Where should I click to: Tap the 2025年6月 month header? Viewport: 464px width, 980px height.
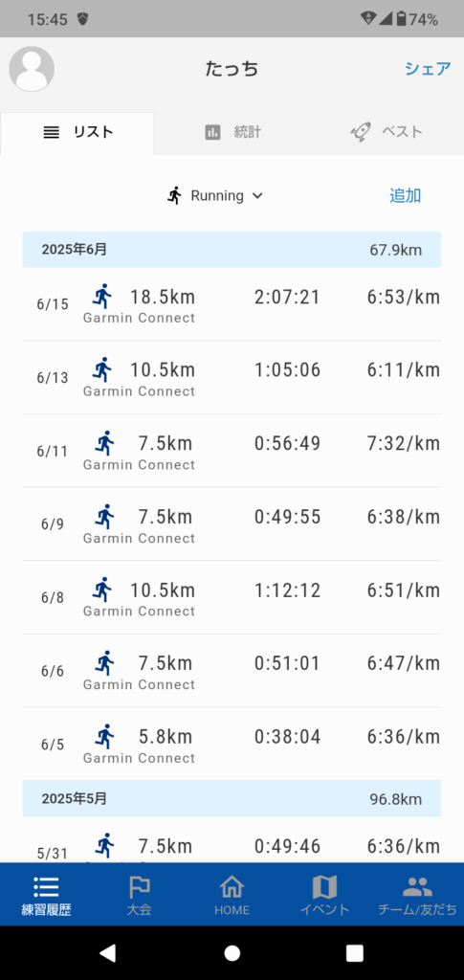click(x=232, y=250)
